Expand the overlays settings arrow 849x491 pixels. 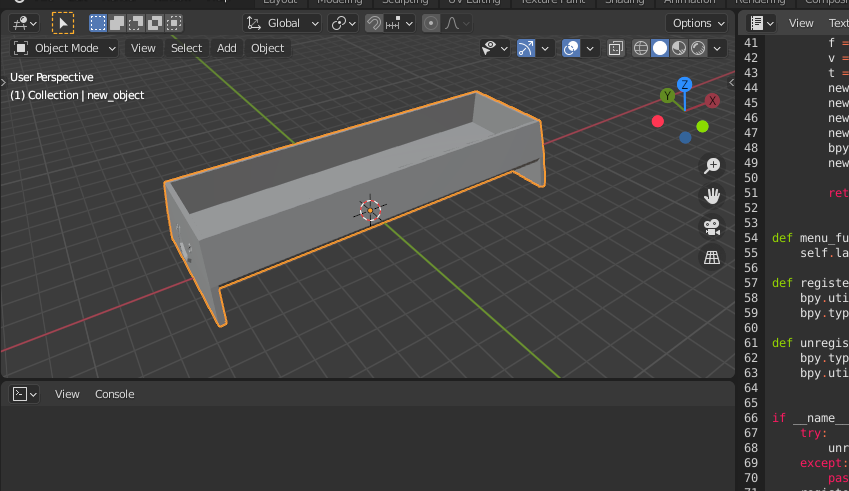pos(590,48)
